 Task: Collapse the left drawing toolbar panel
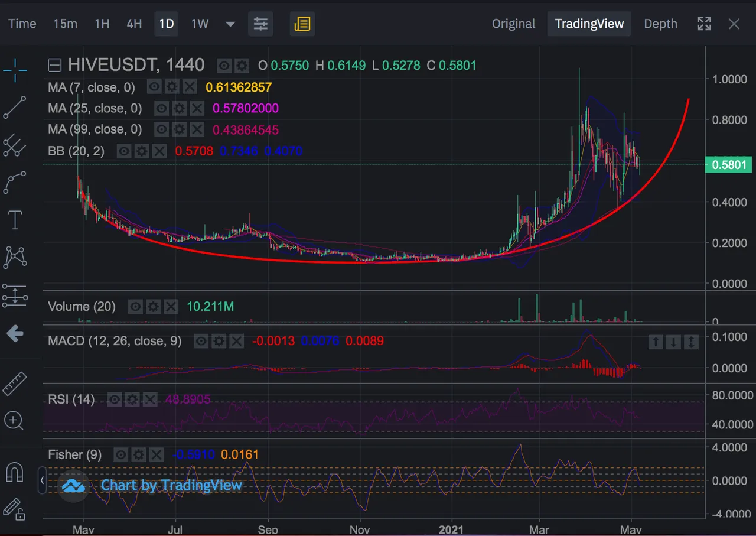pyautogui.click(x=42, y=481)
